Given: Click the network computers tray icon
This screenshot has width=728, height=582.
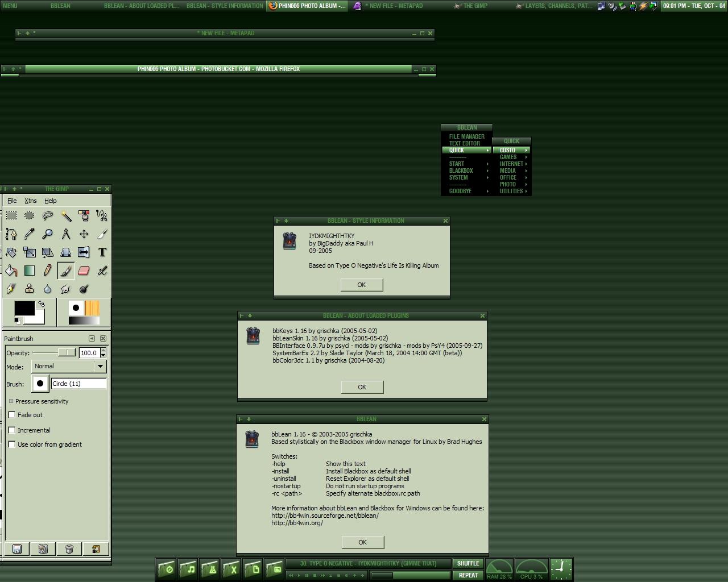Looking at the screenshot, I should pyautogui.click(x=601, y=6).
